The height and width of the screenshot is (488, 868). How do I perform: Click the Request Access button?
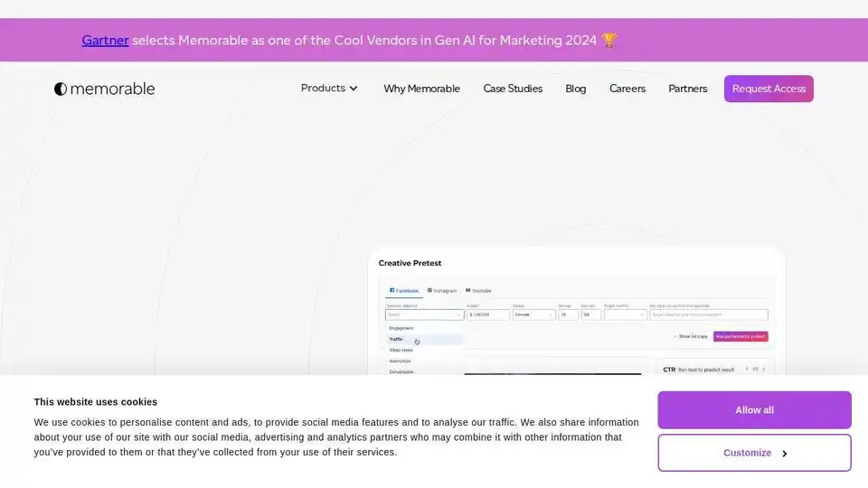[x=769, y=89]
